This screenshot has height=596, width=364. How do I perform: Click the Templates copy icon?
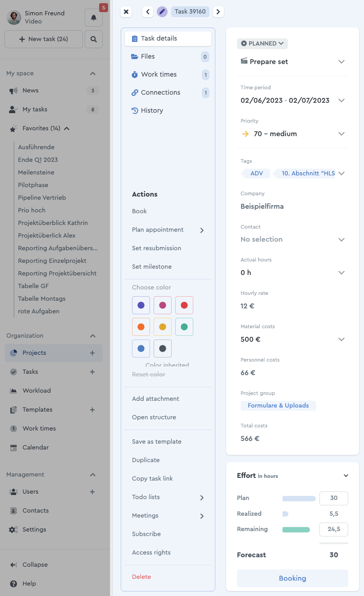coord(14,410)
